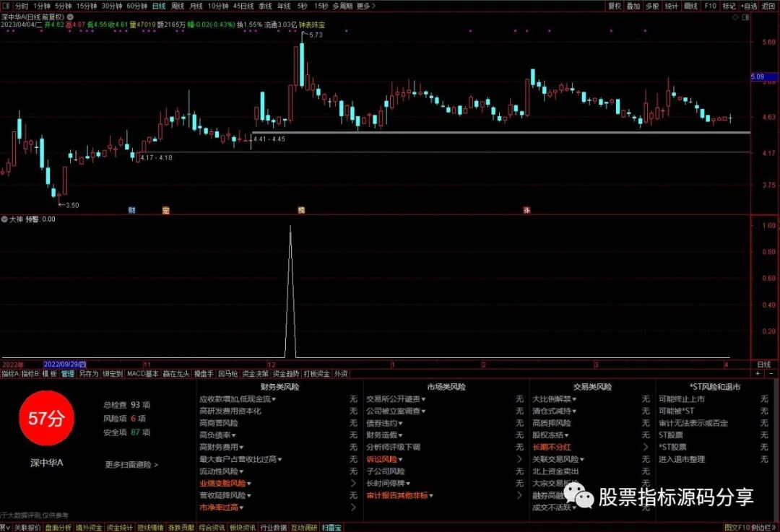Viewport: 780px width, 532px height.
Task: Open 扫雷宝 bottom tab
Action: pyautogui.click(x=331, y=528)
